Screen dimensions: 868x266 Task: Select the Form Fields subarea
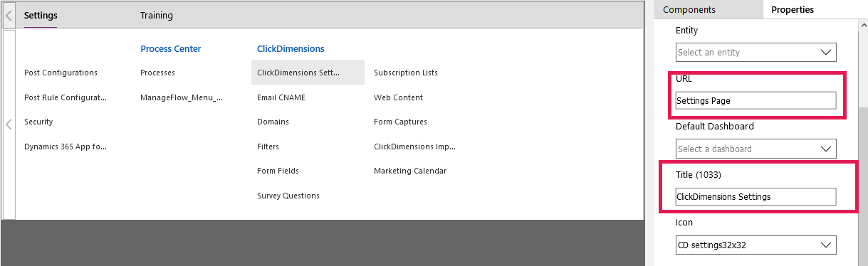278,171
